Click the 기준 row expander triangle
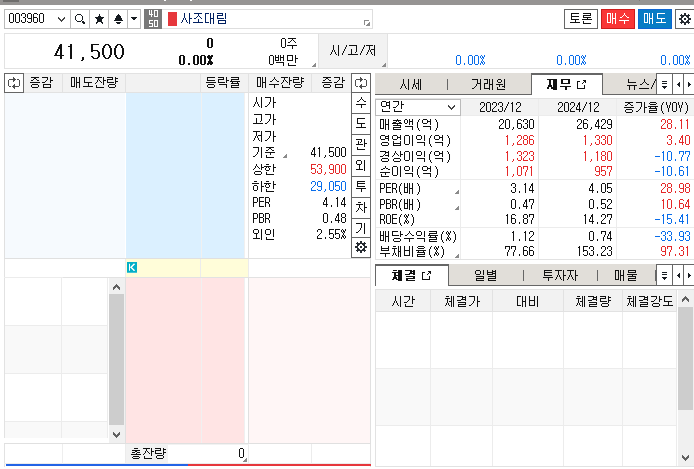Image resolution: width=694 pixels, height=469 pixels. pos(285,156)
